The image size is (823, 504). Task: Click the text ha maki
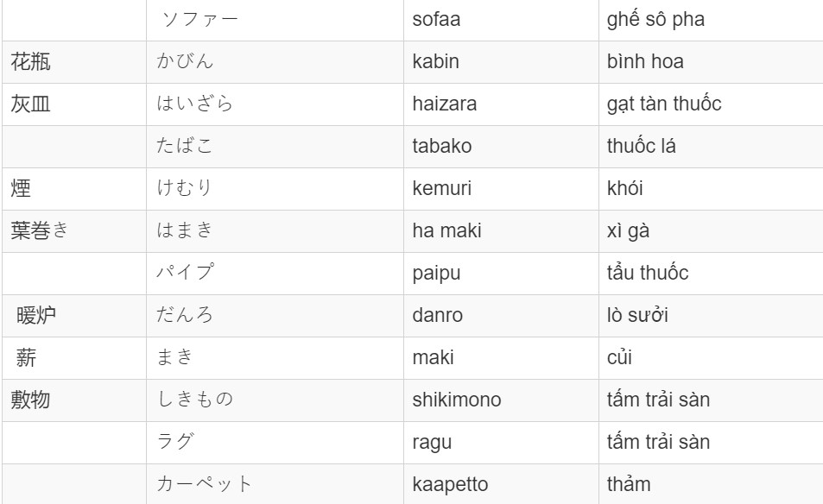(x=446, y=230)
